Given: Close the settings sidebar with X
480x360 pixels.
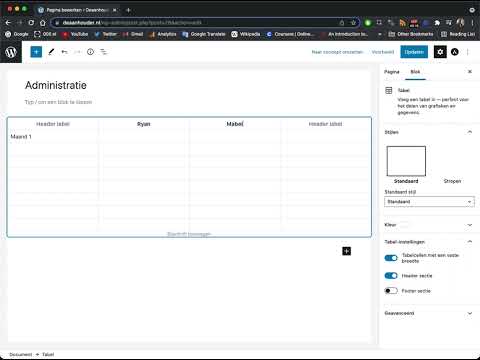Looking at the screenshot, I should pos(470,72).
